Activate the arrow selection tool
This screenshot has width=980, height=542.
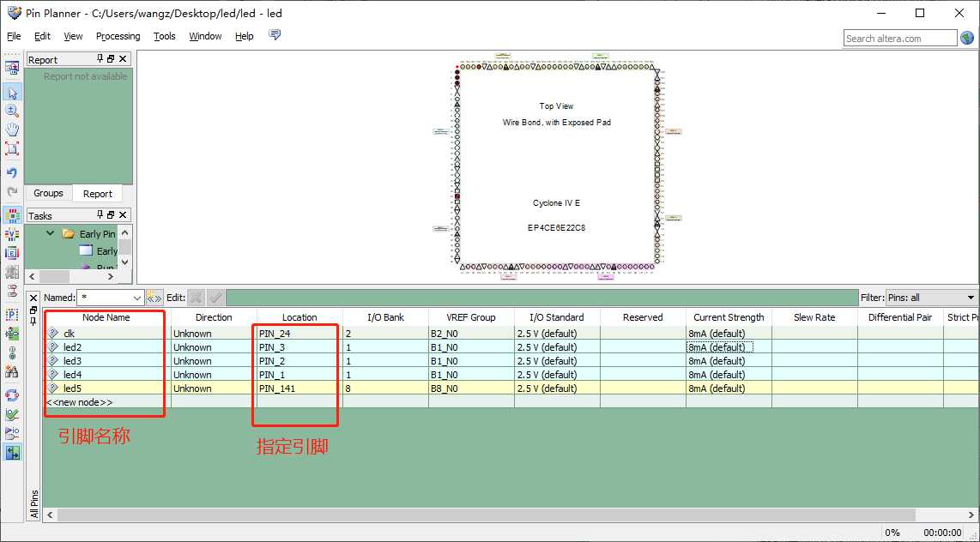coord(12,93)
